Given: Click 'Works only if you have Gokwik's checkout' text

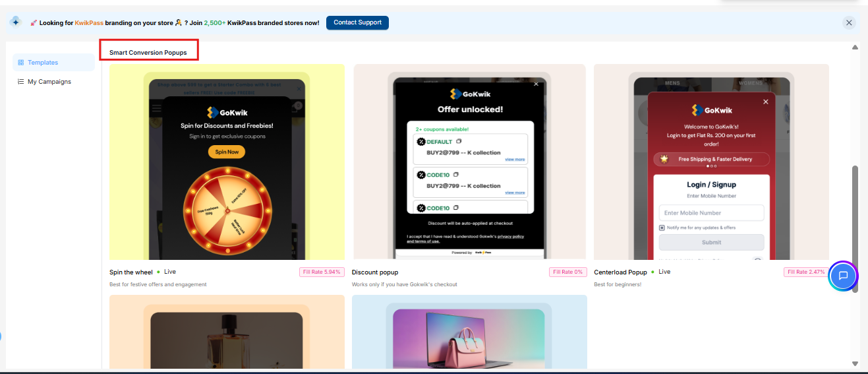Looking at the screenshot, I should tap(405, 284).
